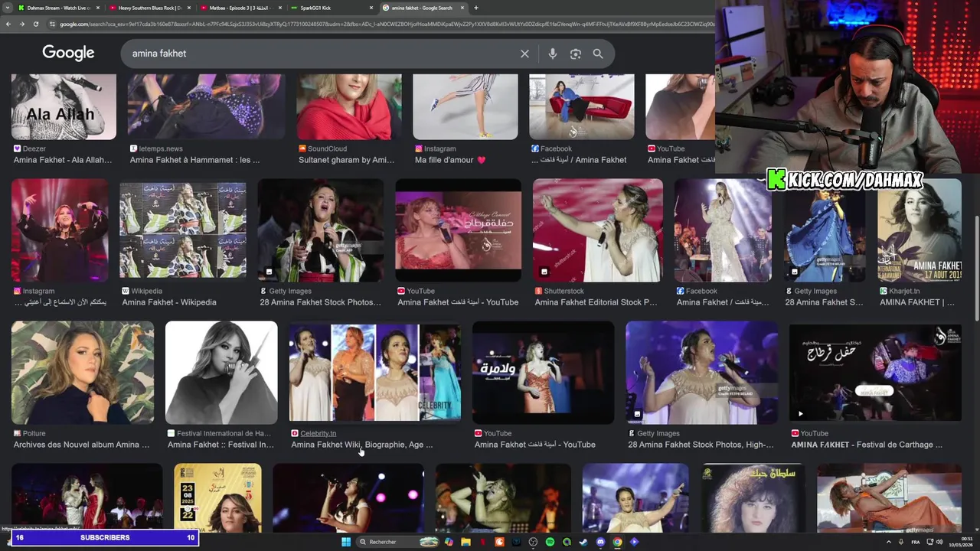
Task: Open 'Sultanet gharam by Ami...' SoundCloud link
Action: pyautogui.click(x=346, y=160)
